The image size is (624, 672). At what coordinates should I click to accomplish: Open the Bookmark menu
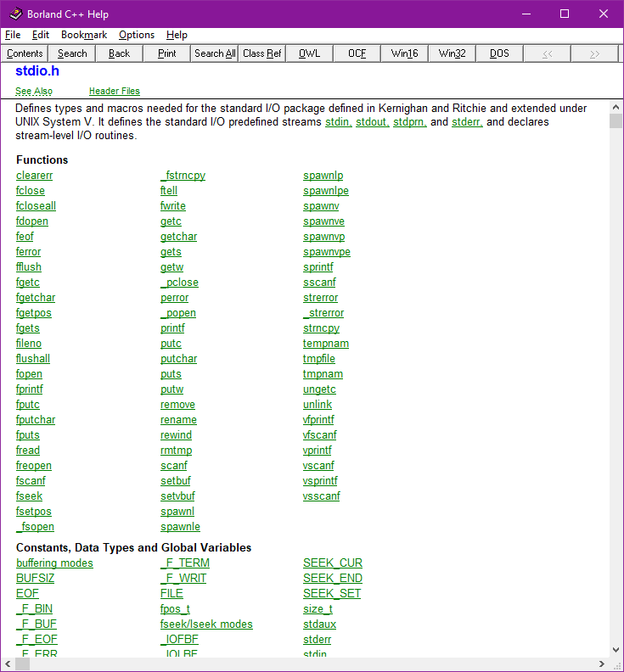click(x=84, y=35)
